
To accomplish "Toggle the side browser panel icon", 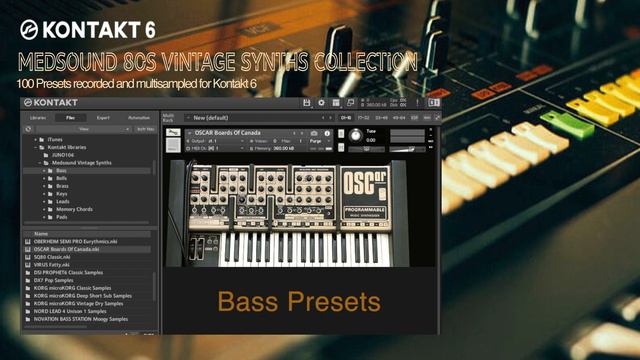I will tap(433, 103).
